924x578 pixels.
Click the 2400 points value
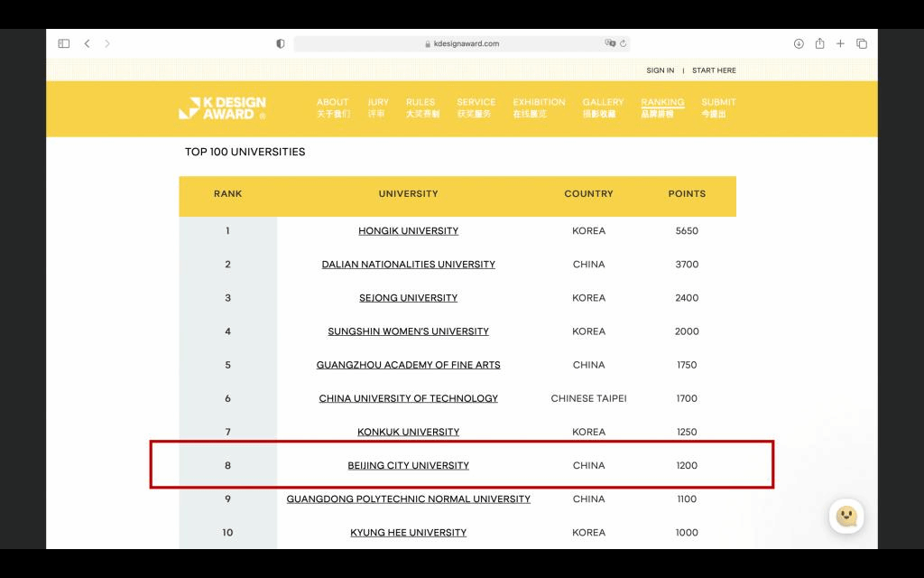(x=687, y=298)
